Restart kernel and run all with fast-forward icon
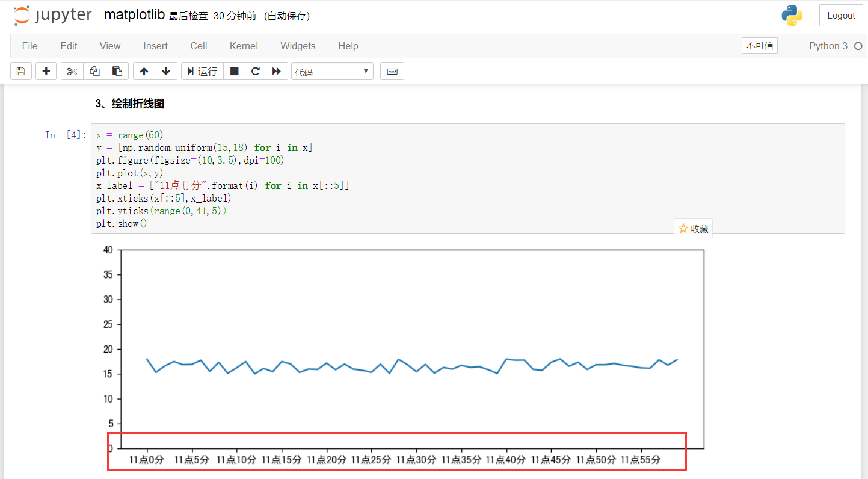 (x=277, y=70)
